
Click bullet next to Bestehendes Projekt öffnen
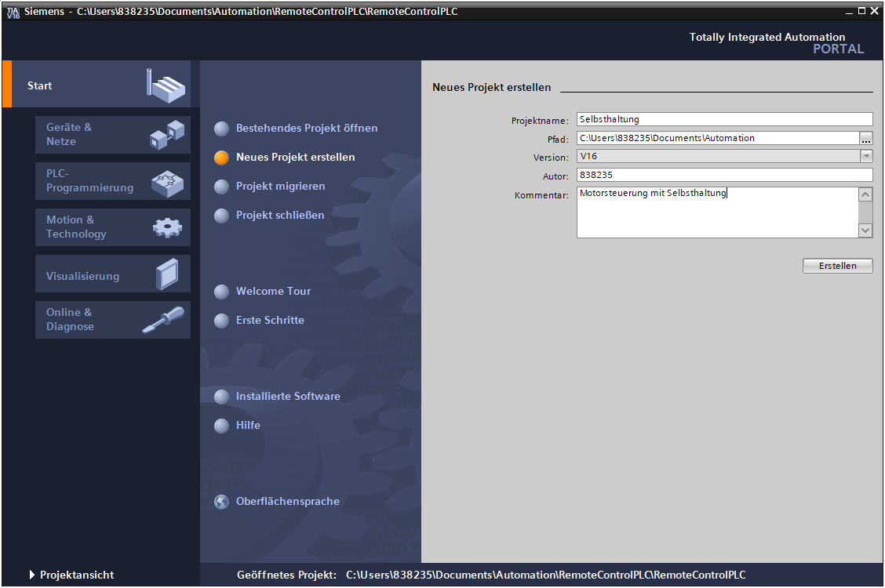(x=221, y=129)
